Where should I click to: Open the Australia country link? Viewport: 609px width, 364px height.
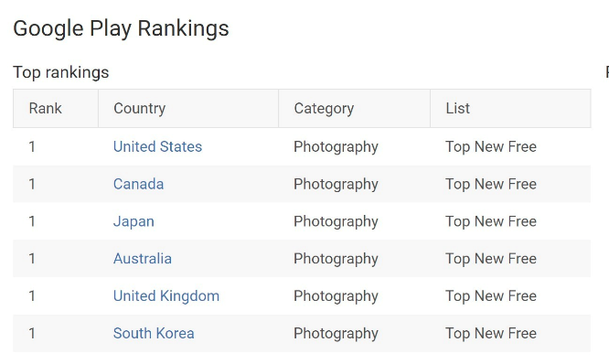pos(142,259)
